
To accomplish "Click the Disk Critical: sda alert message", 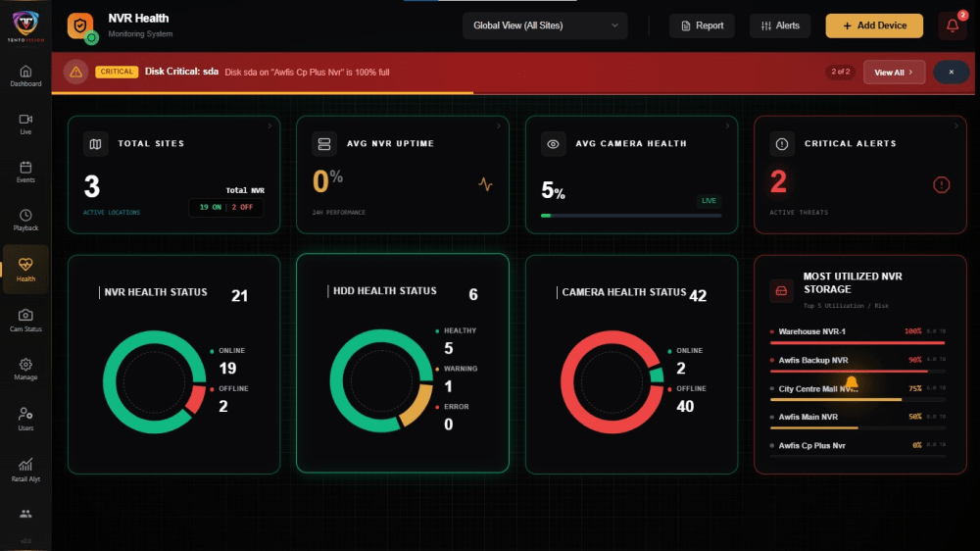I will point(267,72).
